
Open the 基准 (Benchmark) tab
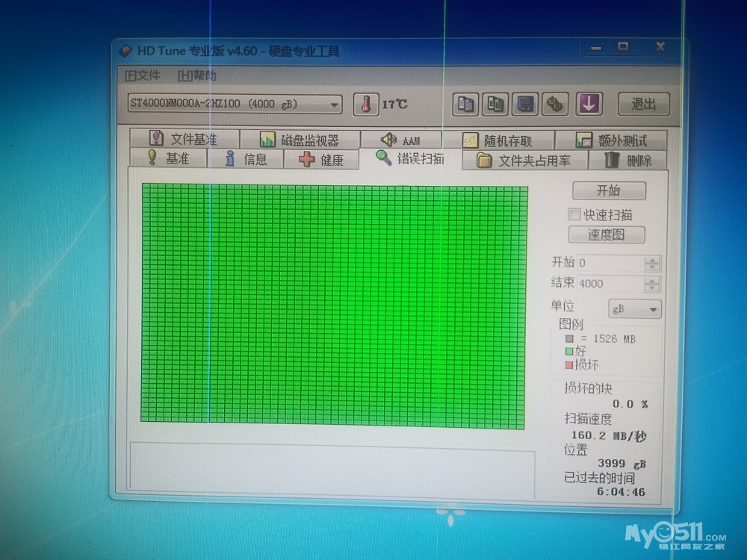pos(168,158)
